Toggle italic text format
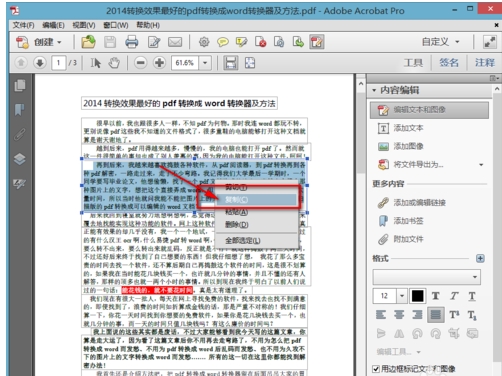Viewport: 502px width, 376px height. [x=454, y=296]
